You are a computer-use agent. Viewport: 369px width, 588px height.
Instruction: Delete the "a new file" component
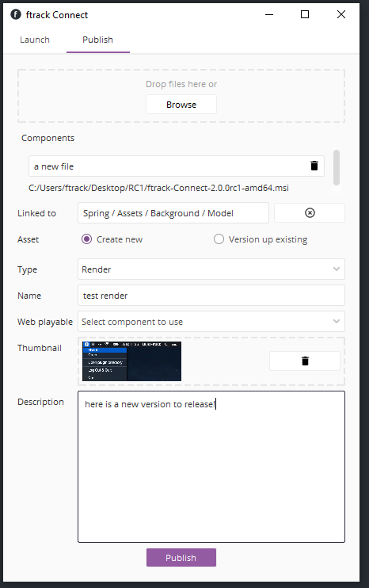point(314,166)
